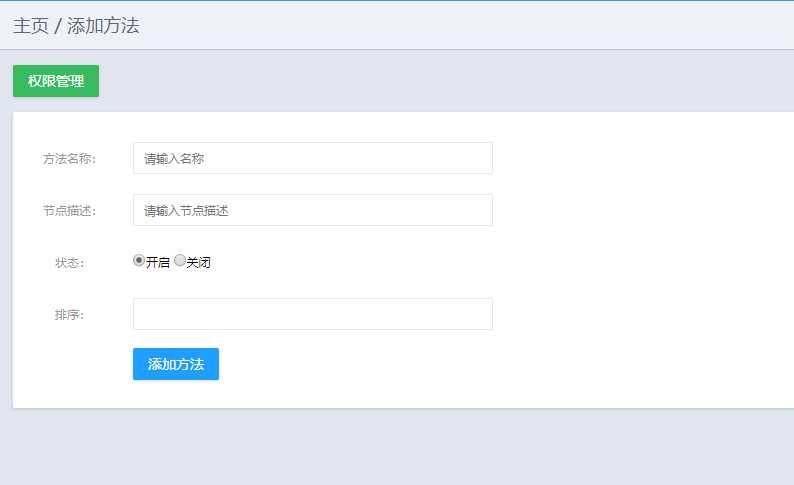This screenshot has height=485, width=794.
Task: Click the 方法名称: field label
Action: [x=69, y=159]
